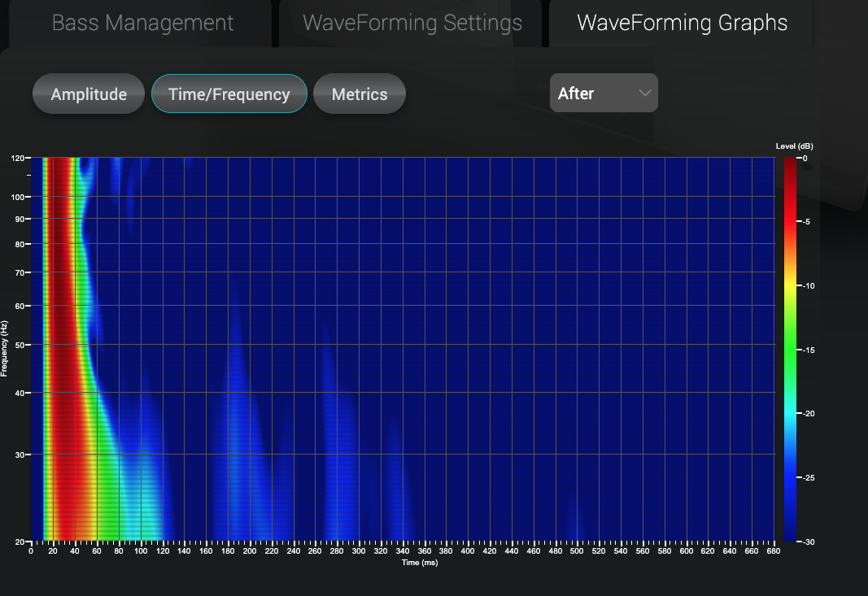Click the Frequency (Hz) axis label
This screenshot has width=868, height=596.
[x=4, y=349]
